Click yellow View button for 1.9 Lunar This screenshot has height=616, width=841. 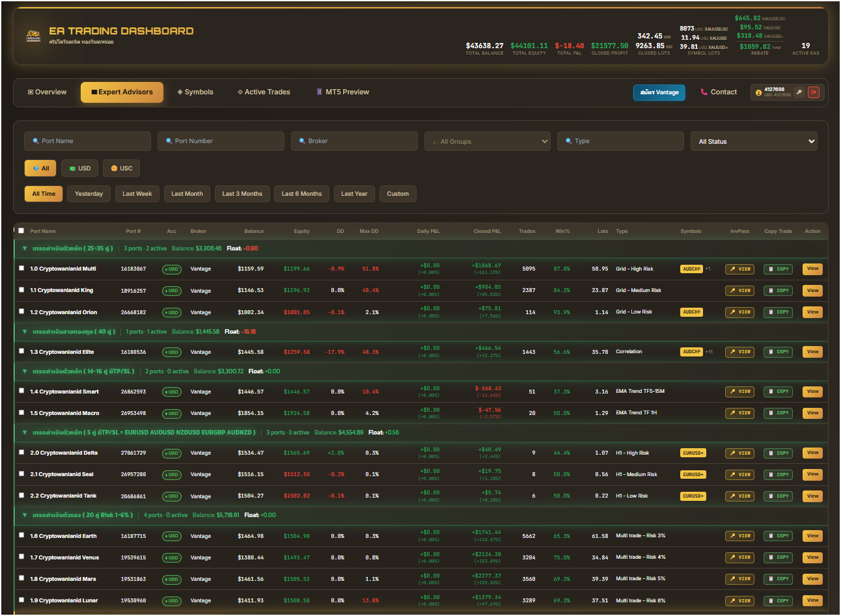click(x=812, y=601)
